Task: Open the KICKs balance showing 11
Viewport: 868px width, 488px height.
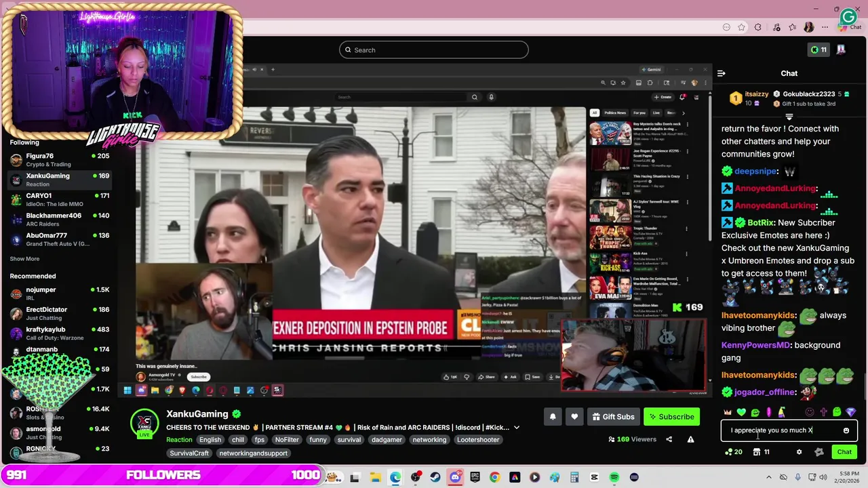Action: click(818, 49)
